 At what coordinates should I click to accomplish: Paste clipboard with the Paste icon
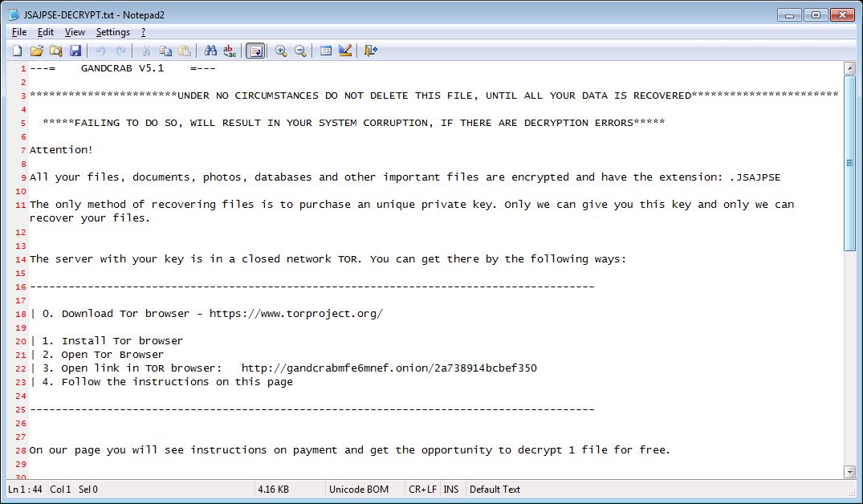tap(185, 51)
